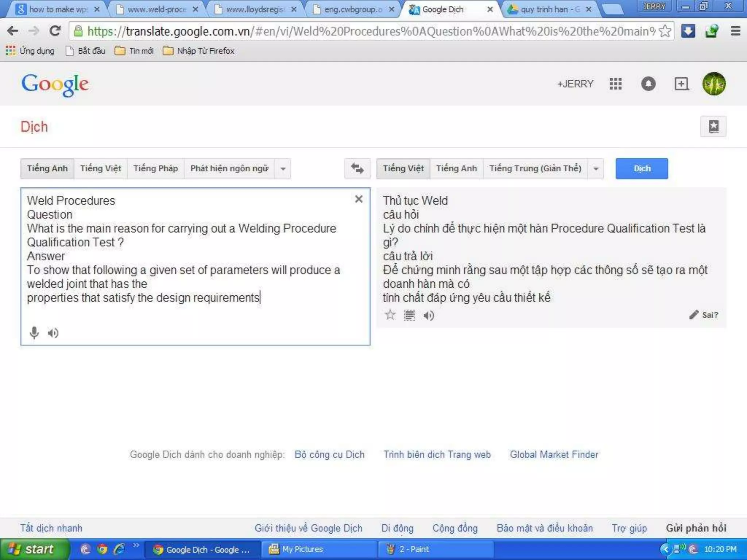Click the green extension icon in toolbar
The width and height of the screenshot is (747, 560).
tap(712, 31)
